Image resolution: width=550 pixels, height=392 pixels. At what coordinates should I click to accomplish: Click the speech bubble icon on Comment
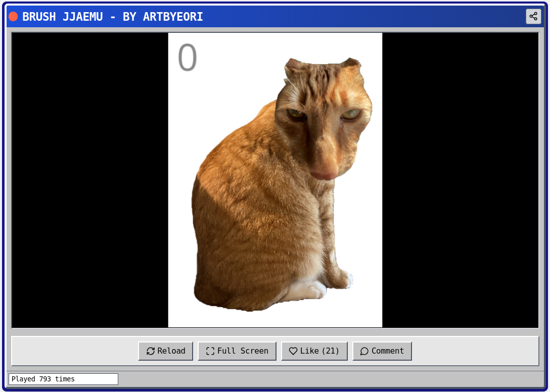pos(364,351)
